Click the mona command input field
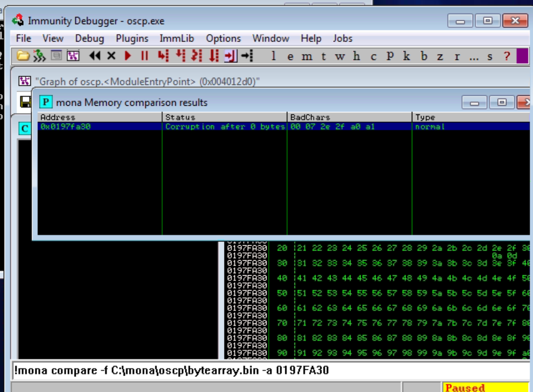533x392 pixels. click(270, 370)
